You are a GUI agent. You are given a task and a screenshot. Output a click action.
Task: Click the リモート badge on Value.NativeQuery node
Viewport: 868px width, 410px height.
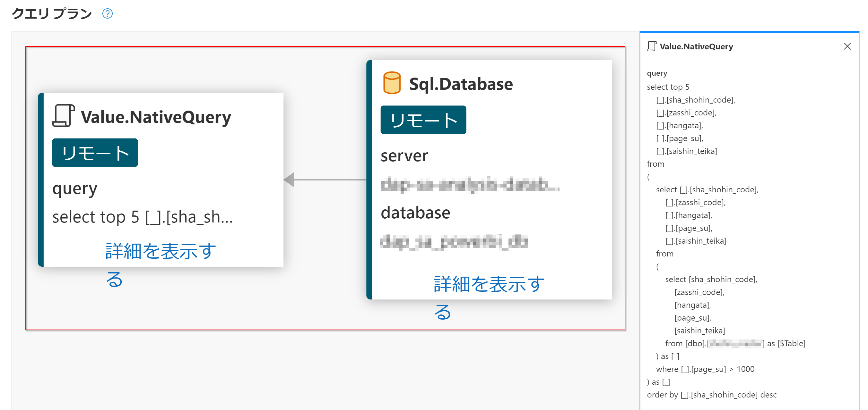(x=95, y=153)
